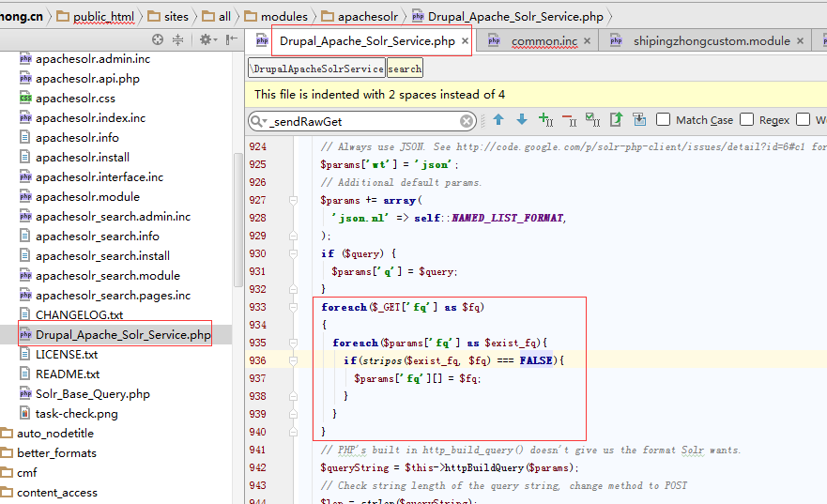Click public_html in the path breadcrumb

click(x=103, y=16)
